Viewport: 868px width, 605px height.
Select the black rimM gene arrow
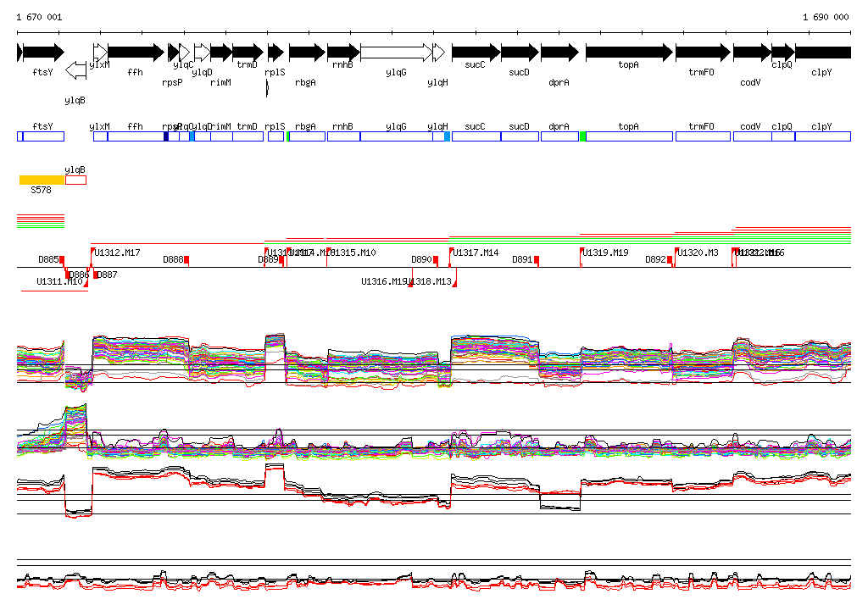(x=221, y=53)
